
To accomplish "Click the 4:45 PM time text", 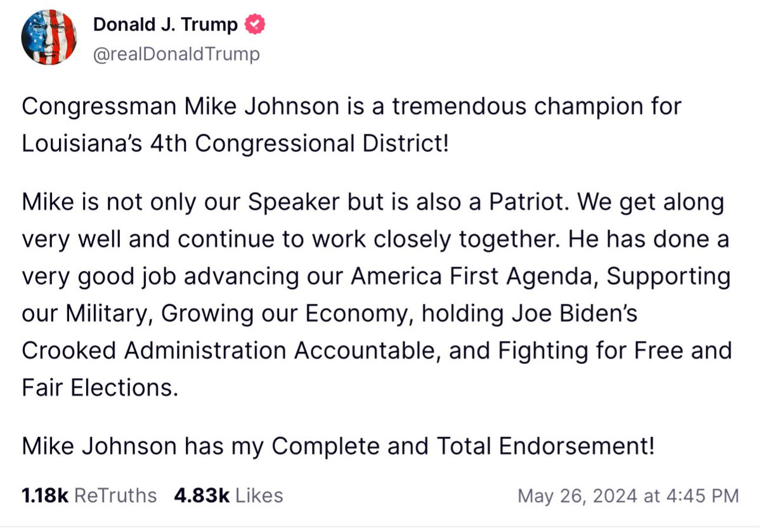I will pyautogui.click(x=706, y=495).
